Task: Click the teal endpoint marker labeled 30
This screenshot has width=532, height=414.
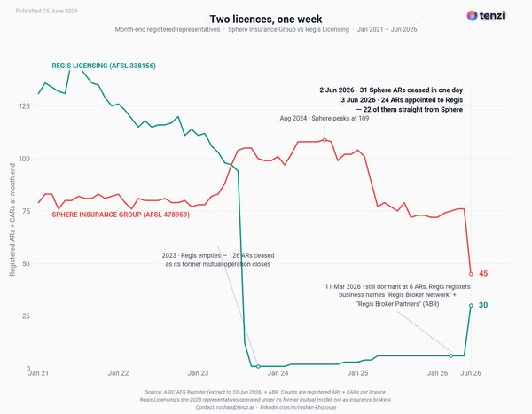Action: 471,306
